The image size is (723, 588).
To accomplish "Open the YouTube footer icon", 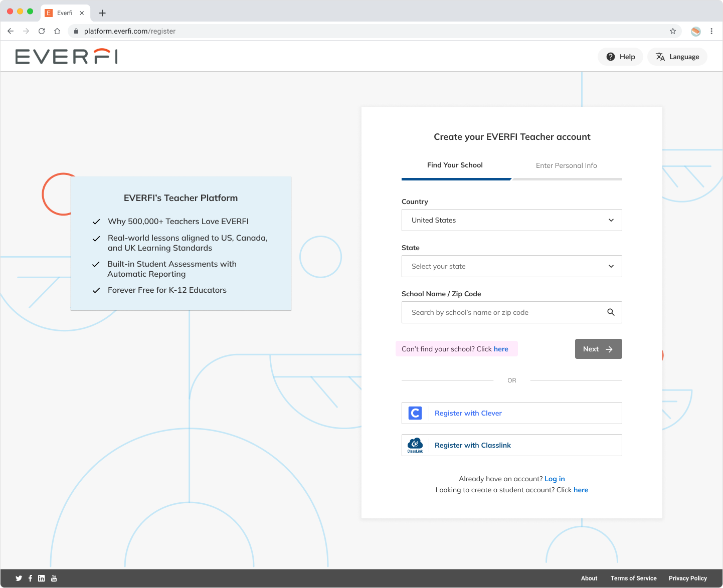I will (54, 578).
